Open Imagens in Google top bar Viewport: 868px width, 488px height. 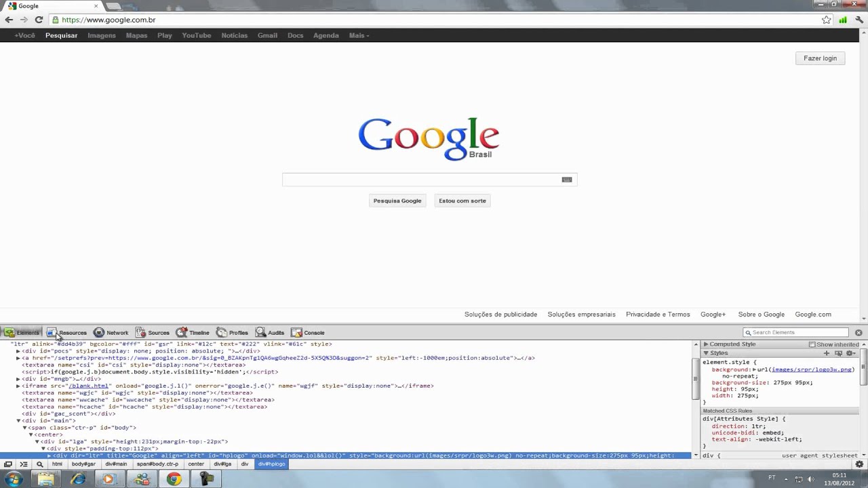(x=102, y=35)
